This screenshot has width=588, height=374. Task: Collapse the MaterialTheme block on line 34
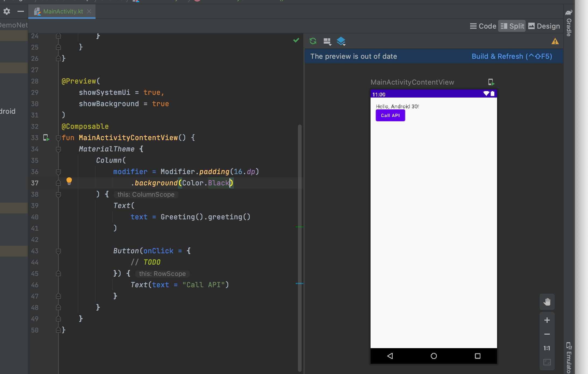(58, 149)
